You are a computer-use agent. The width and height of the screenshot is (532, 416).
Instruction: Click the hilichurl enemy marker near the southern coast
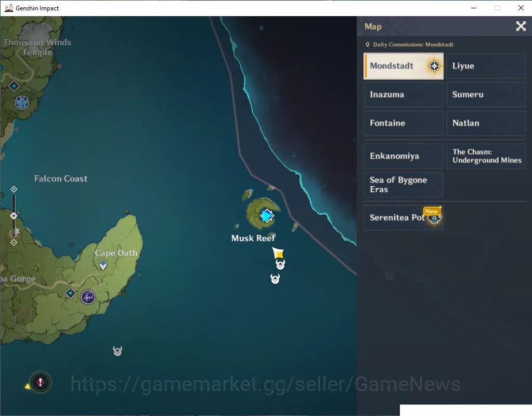click(118, 351)
